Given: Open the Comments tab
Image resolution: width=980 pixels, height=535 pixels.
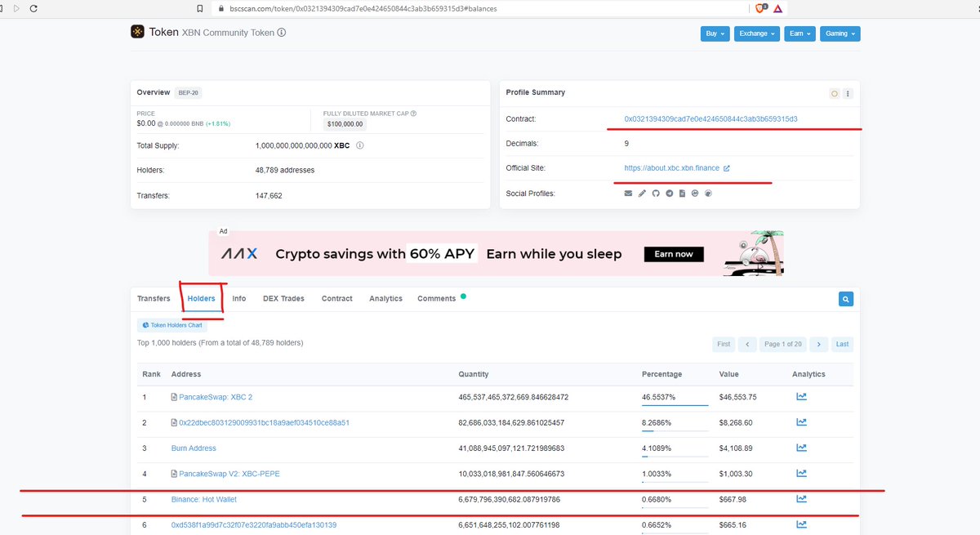Looking at the screenshot, I should [437, 299].
